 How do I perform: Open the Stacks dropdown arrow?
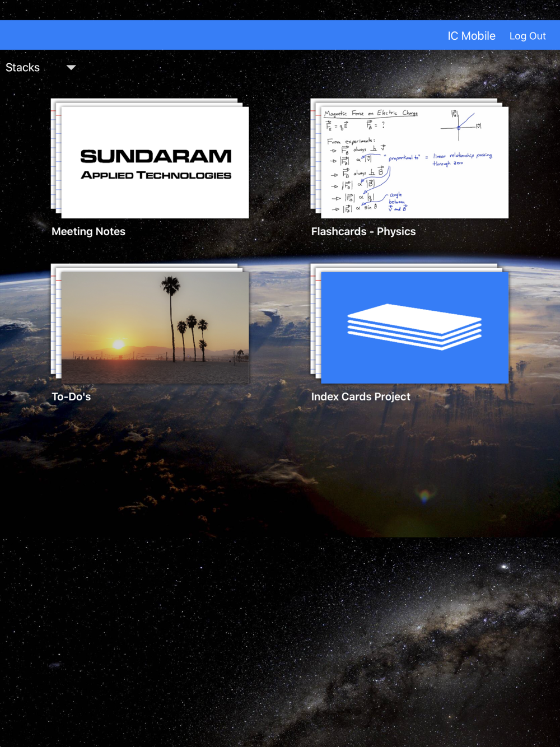[x=71, y=68]
